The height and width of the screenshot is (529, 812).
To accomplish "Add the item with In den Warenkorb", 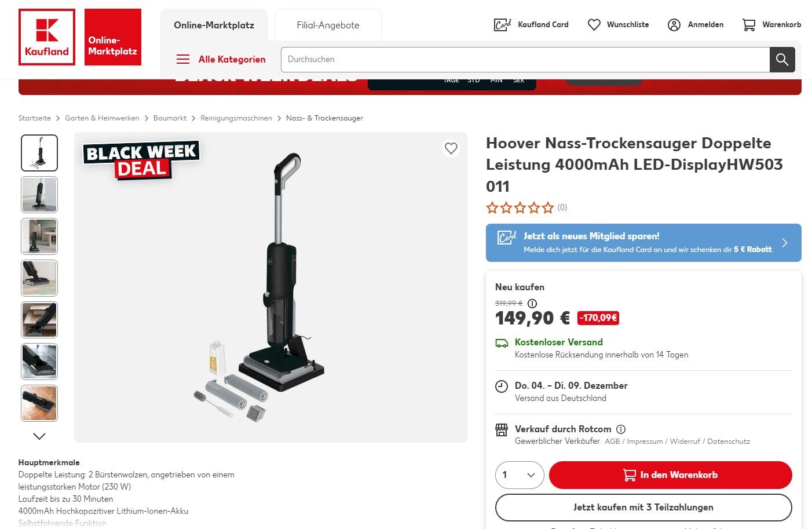I will pos(670,475).
